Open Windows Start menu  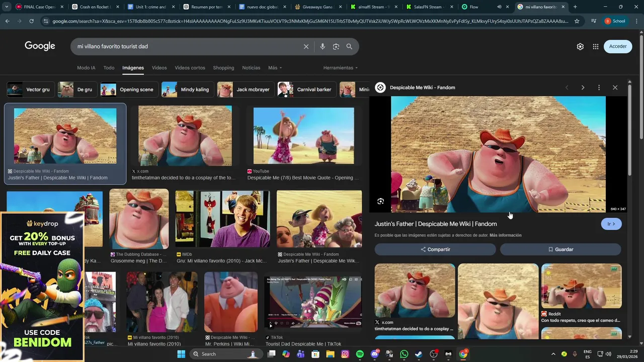click(181, 354)
